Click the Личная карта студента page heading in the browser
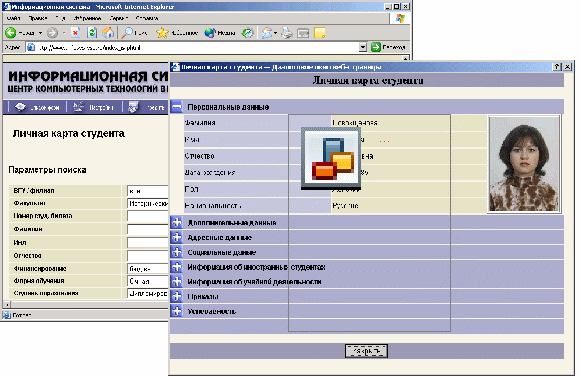Screen dimensions: 581x377 pos(69,133)
